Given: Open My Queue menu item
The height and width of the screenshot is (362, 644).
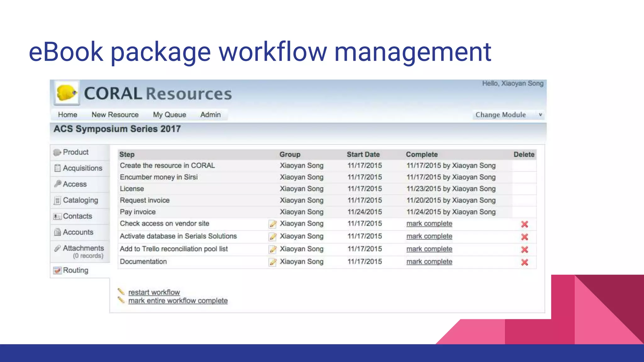Looking at the screenshot, I should (x=169, y=115).
